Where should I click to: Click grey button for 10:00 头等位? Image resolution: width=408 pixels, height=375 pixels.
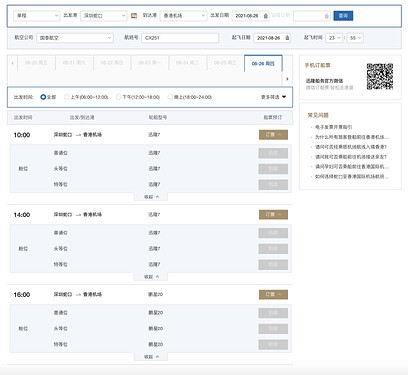coord(273,169)
